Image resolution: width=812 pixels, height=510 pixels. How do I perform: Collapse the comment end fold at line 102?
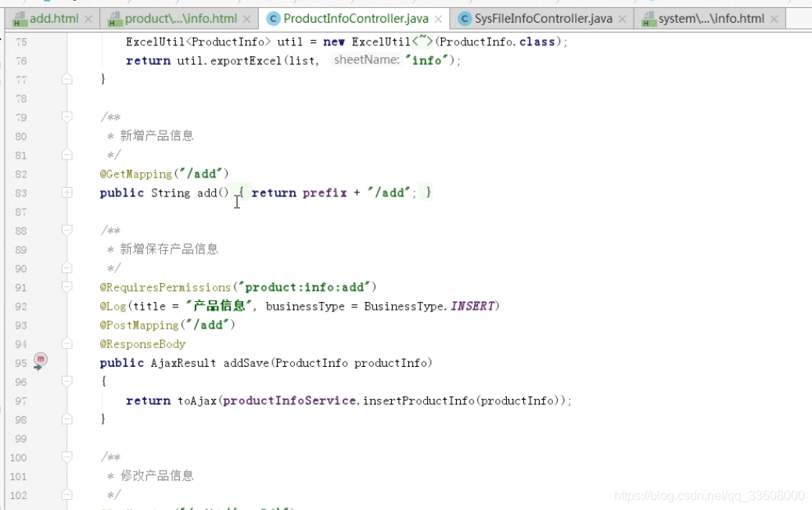tap(66, 495)
